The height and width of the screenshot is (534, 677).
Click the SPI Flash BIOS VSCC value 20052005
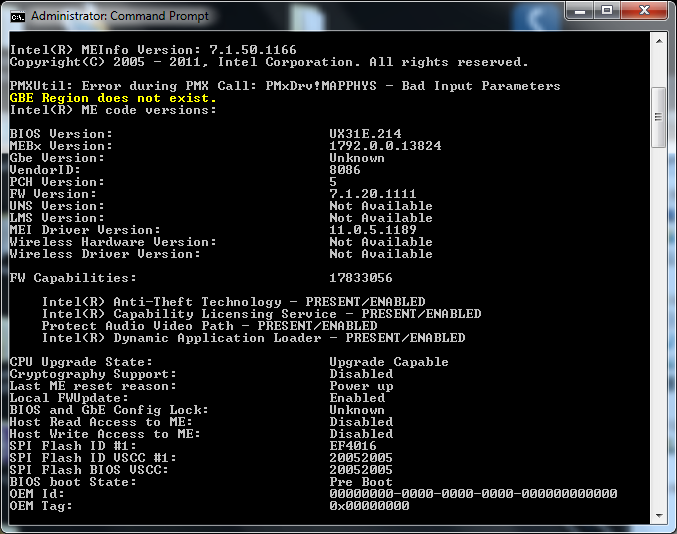pos(361,470)
